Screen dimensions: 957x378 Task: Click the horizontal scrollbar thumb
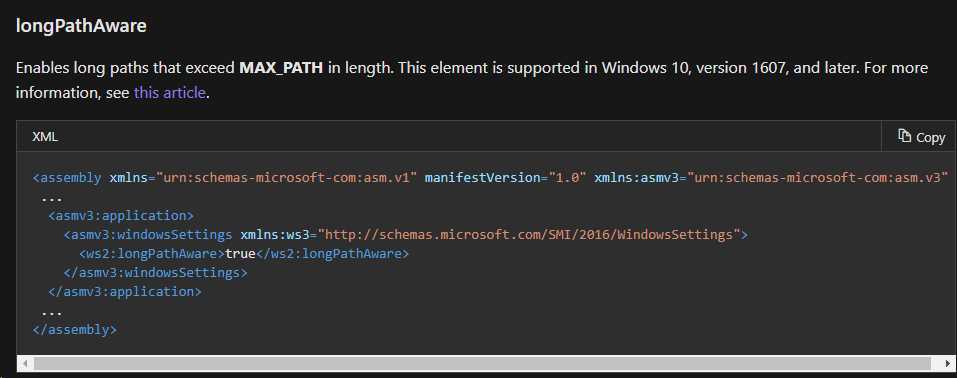481,363
